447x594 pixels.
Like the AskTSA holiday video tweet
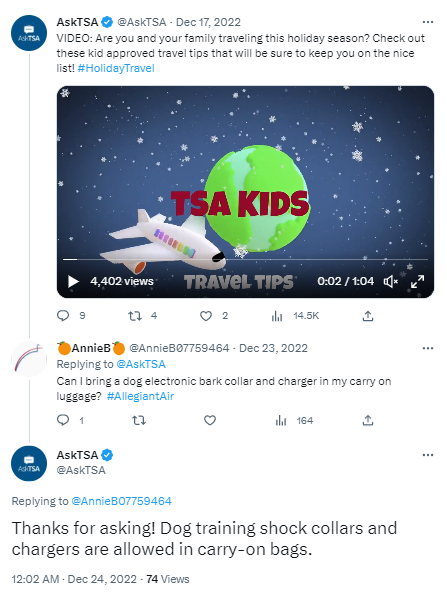tap(206, 316)
